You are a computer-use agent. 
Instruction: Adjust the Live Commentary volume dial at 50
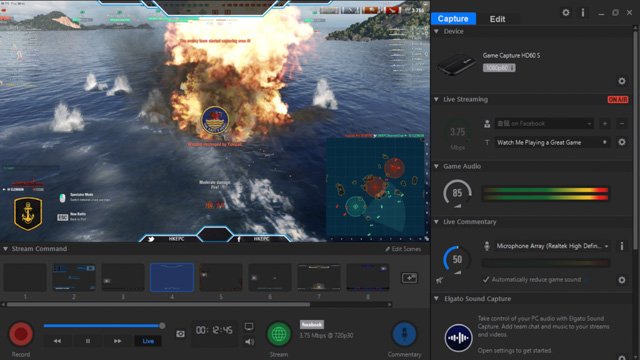pos(458,259)
